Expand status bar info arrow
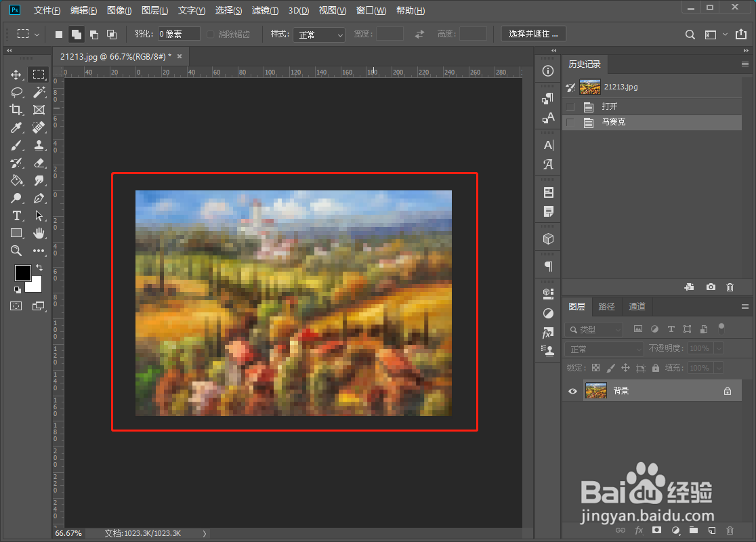 click(205, 533)
